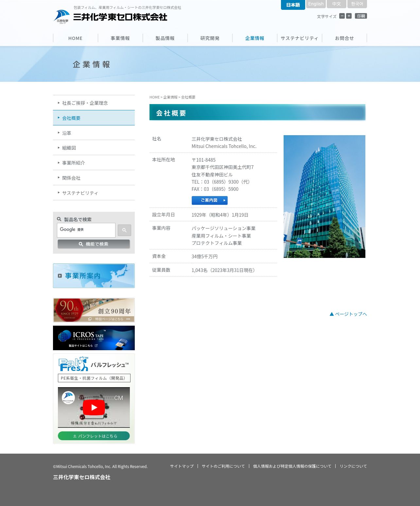The height and width of the screenshot is (506, 420).
Task: Open the 事業情報 navigation menu
Action: tap(120, 38)
